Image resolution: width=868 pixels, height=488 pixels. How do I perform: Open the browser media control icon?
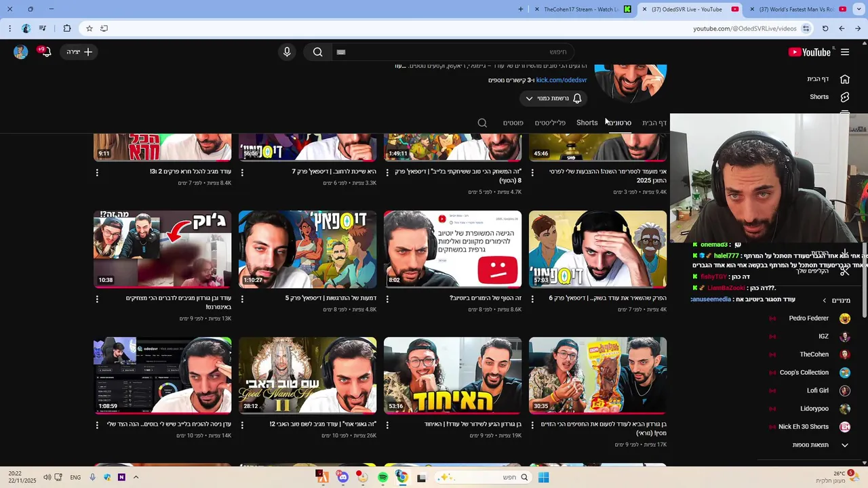(x=43, y=28)
